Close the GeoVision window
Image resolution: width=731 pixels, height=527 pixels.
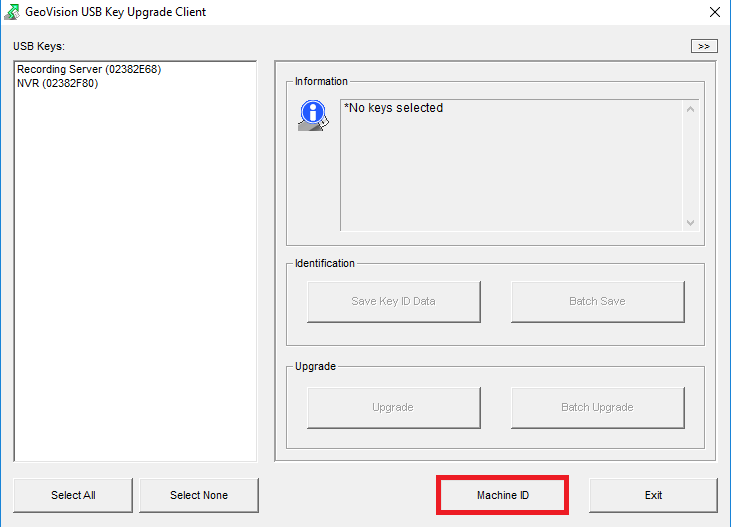tap(715, 12)
